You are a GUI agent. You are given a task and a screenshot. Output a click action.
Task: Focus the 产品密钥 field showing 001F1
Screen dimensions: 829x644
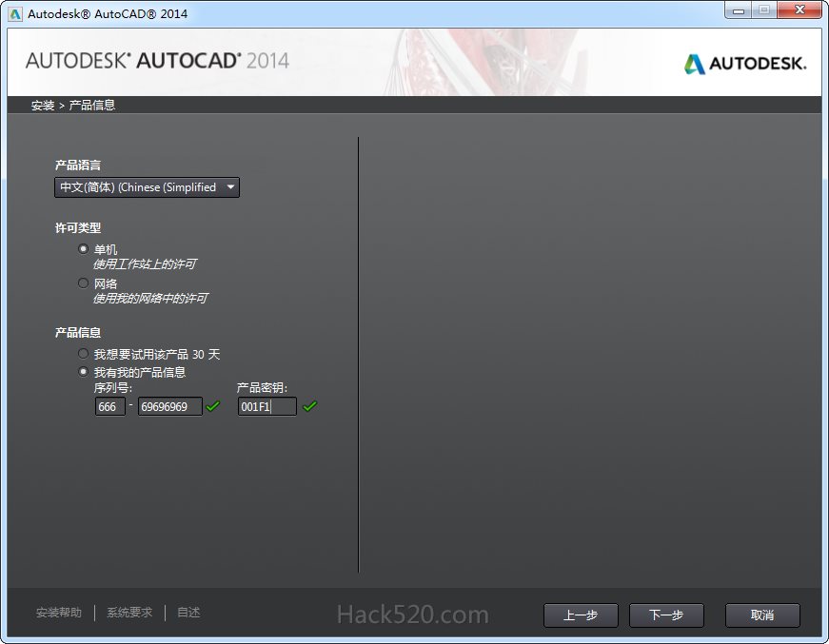(266, 407)
